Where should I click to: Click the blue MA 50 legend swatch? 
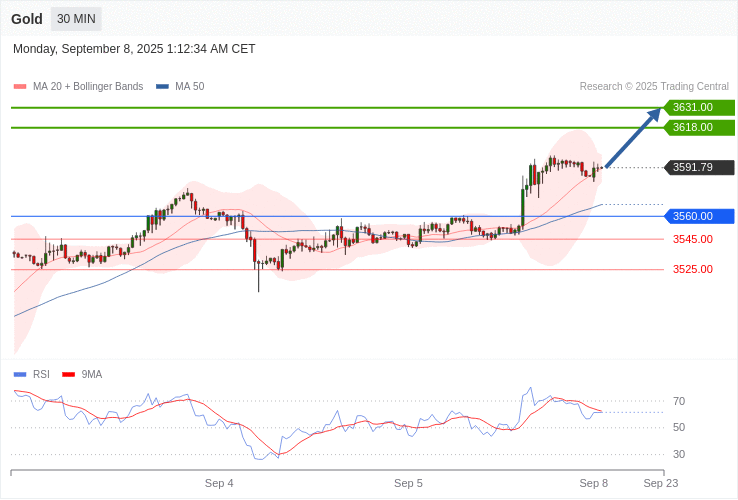pyautogui.click(x=162, y=87)
